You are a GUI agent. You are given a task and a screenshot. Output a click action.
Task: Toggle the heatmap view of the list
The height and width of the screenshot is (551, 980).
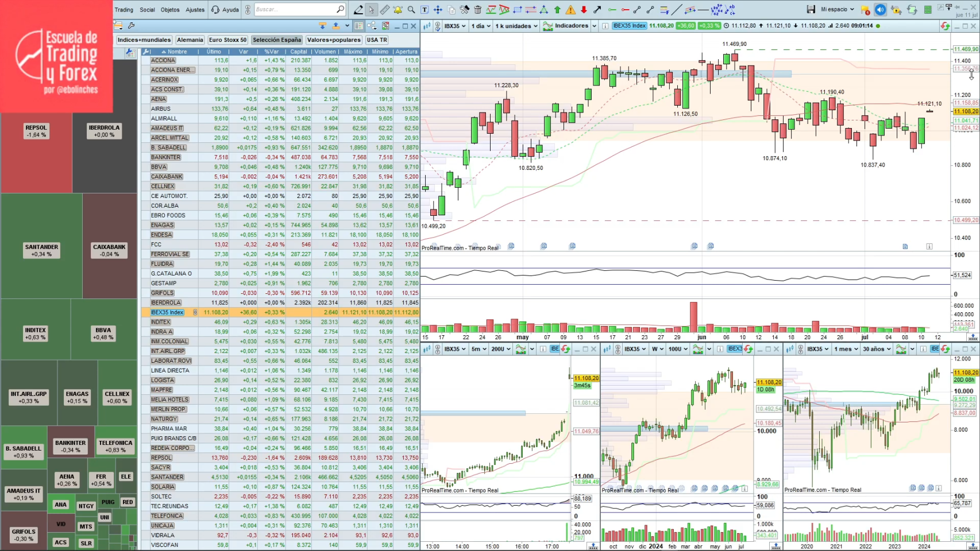[358, 26]
